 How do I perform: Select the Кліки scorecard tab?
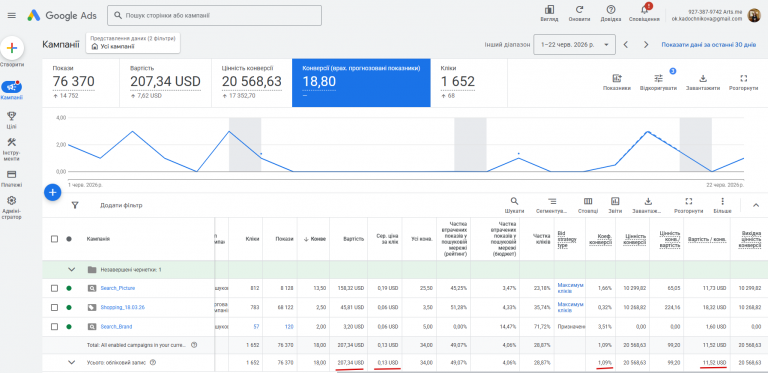(x=469, y=83)
